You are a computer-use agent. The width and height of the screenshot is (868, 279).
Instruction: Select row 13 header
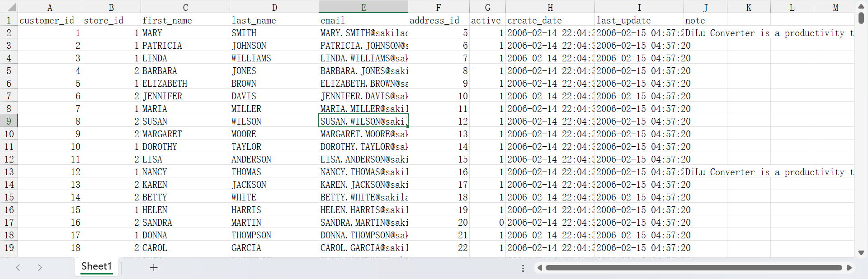tap(9, 172)
